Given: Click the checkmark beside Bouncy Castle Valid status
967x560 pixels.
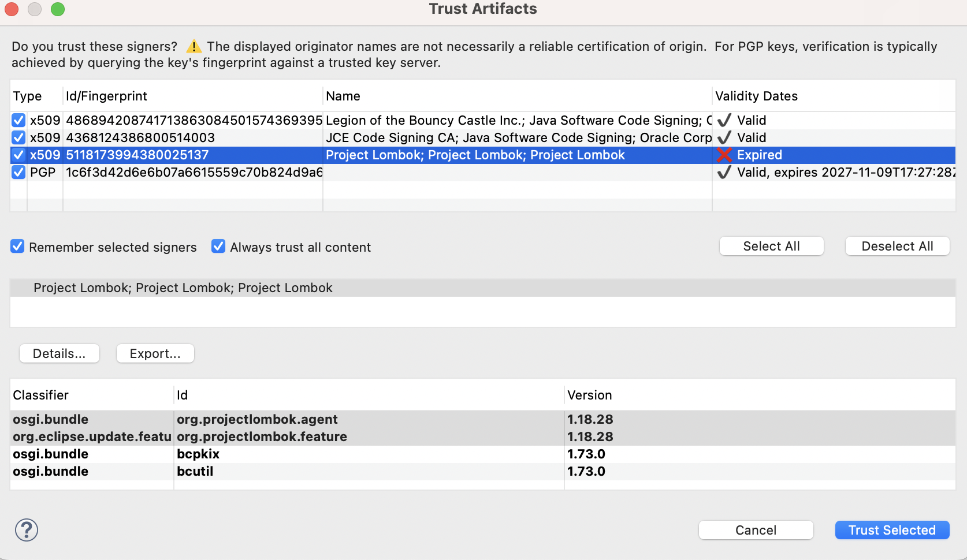Looking at the screenshot, I should coord(724,120).
